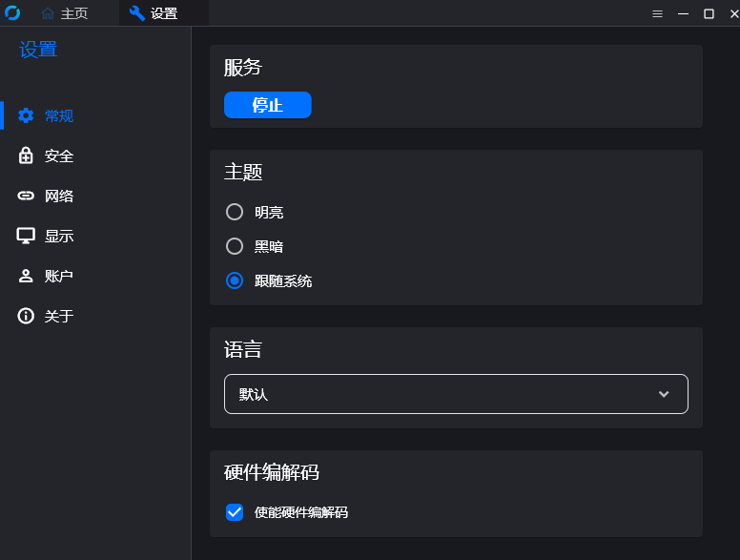The height and width of the screenshot is (560, 740).
Task: Maximize the application window
Action: [x=709, y=13]
